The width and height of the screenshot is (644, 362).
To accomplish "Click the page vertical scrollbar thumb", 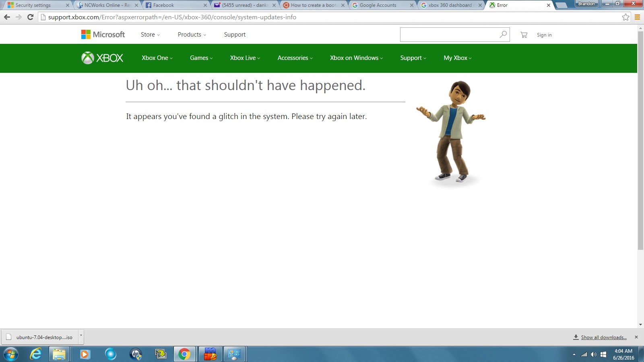I will pyautogui.click(x=640, y=140).
